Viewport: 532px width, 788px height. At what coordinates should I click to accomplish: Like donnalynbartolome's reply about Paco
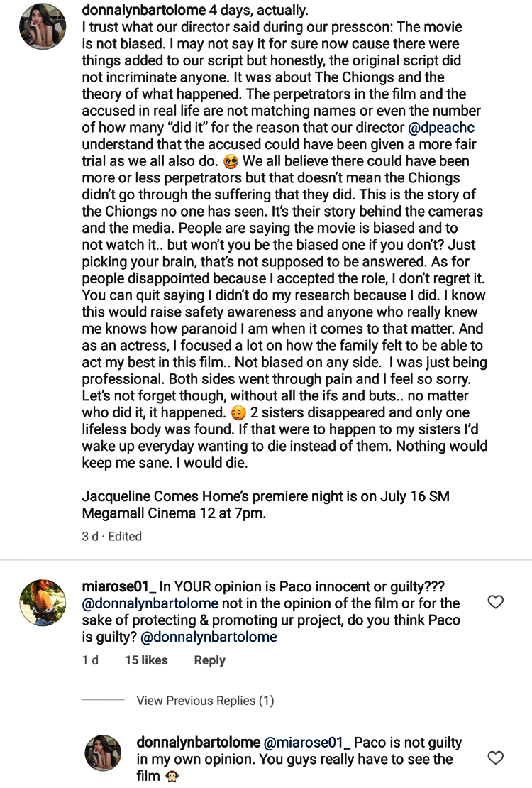(x=496, y=758)
